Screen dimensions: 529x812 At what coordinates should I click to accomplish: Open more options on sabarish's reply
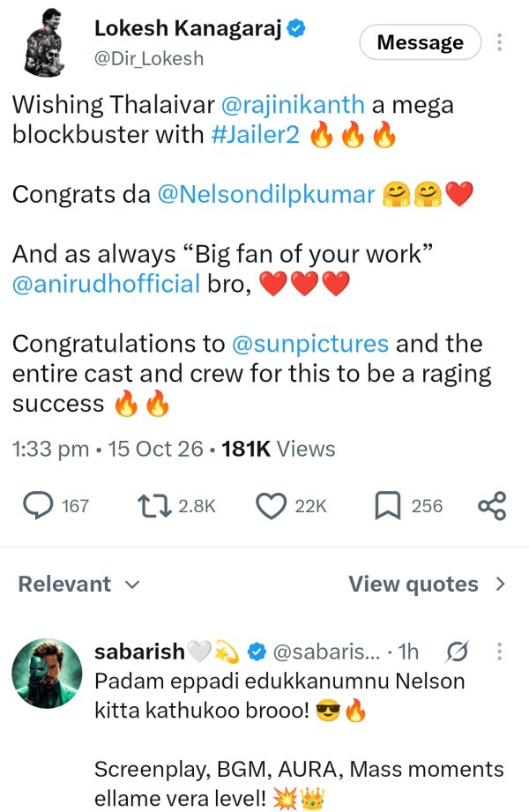pyautogui.click(x=499, y=651)
